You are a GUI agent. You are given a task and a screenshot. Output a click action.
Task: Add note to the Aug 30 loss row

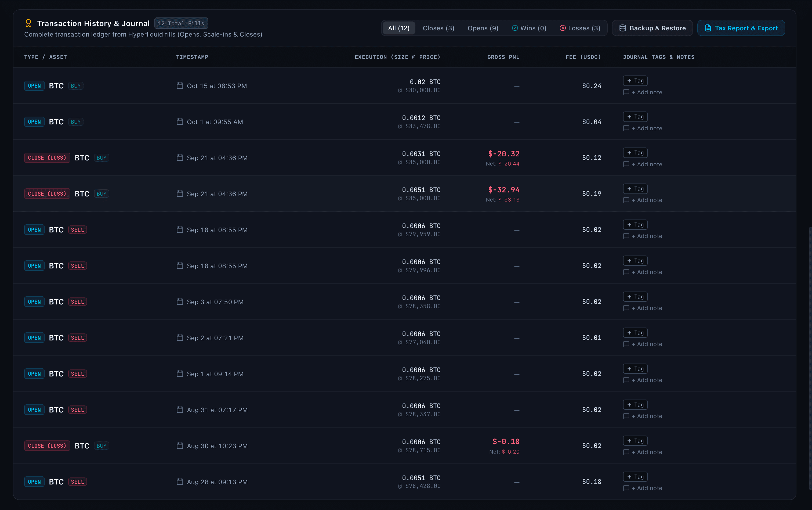(x=643, y=452)
